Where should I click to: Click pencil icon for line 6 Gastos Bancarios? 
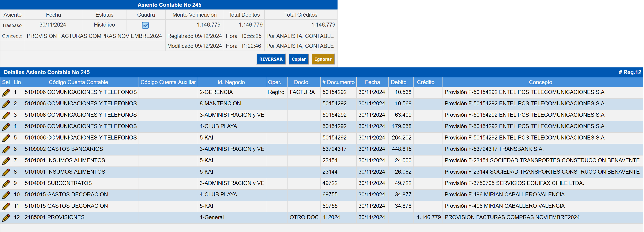pyautogui.click(x=6, y=149)
